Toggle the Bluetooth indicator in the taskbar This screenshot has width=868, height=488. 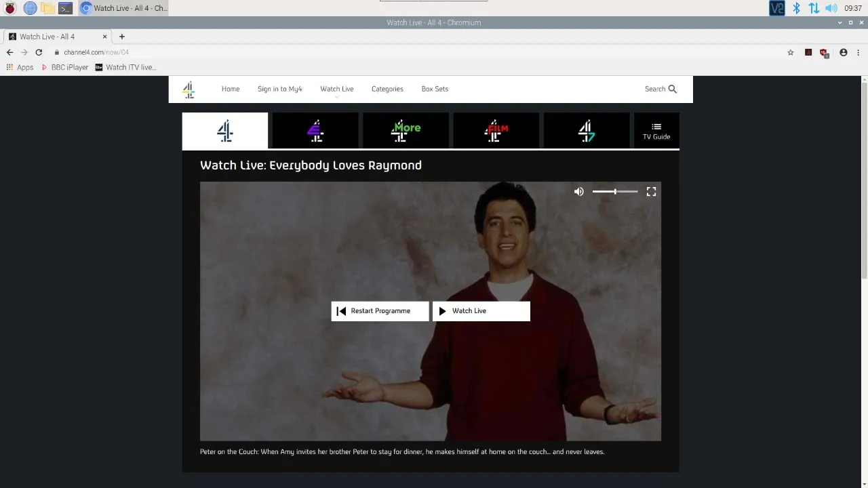796,7
